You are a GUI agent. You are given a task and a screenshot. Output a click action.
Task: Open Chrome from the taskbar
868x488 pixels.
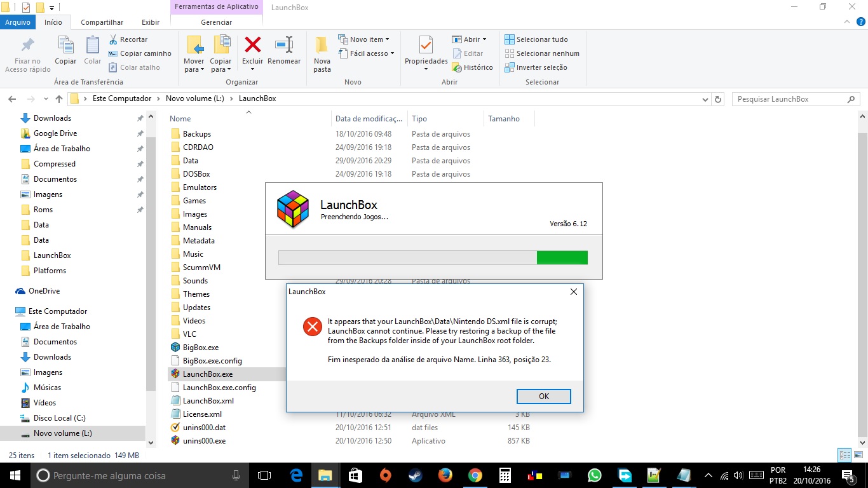coord(475,475)
